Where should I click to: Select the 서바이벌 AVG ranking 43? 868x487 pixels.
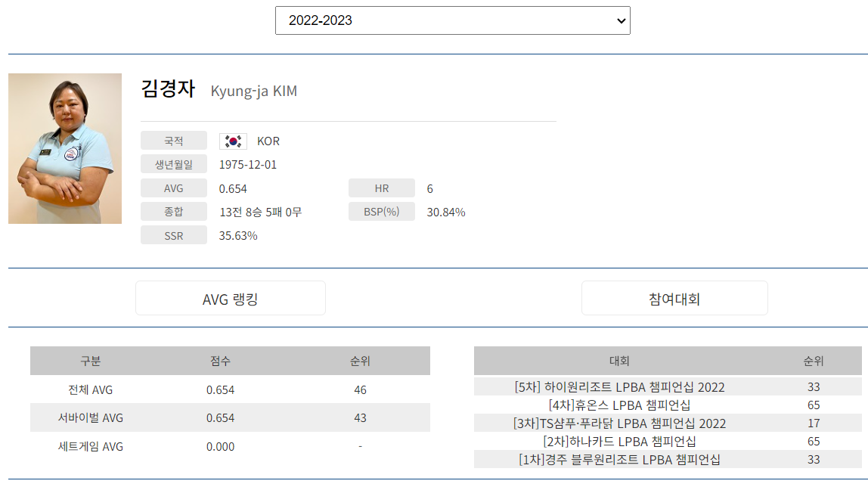(x=361, y=417)
